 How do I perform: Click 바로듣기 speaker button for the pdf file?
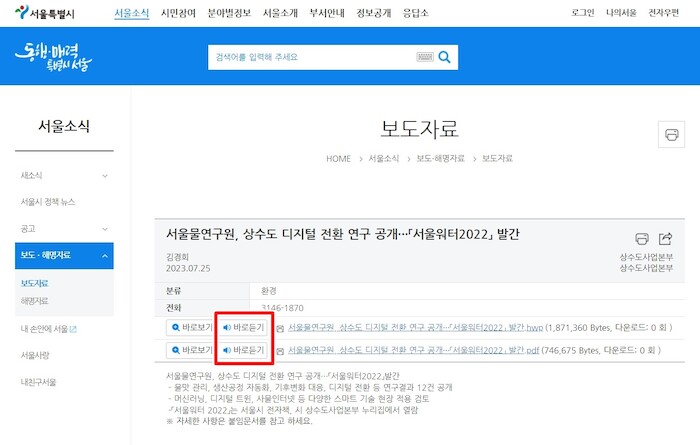tap(244, 350)
